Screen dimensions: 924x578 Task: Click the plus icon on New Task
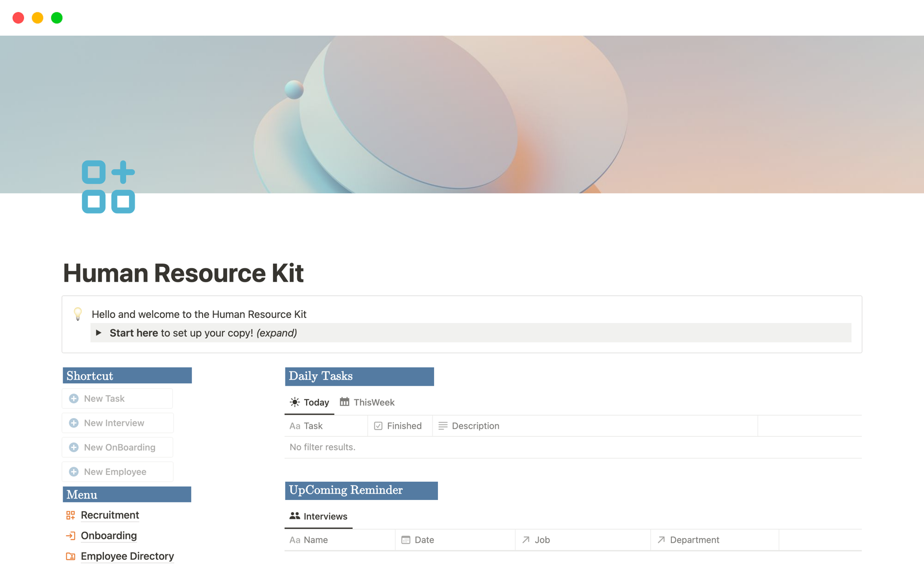coord(74,398)
